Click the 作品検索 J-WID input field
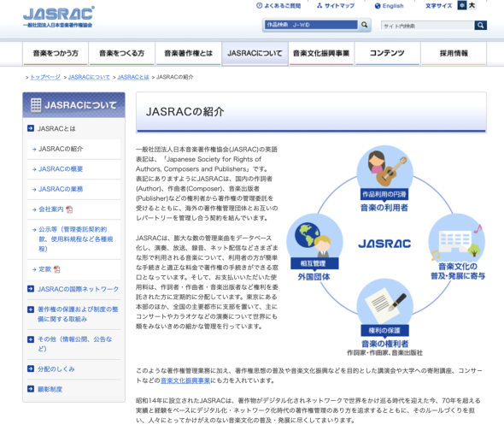Image resolution: width=504 pixels, height=436 pixels. click(x=311, y=25)
